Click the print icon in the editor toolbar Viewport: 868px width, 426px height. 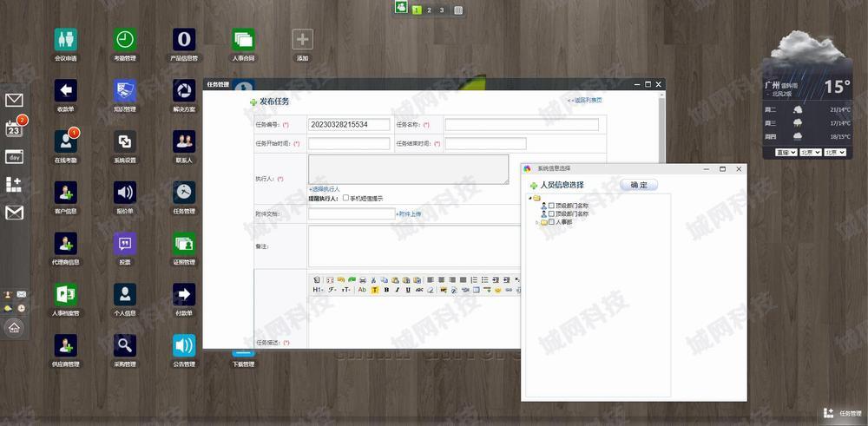(x=363, y=280)
